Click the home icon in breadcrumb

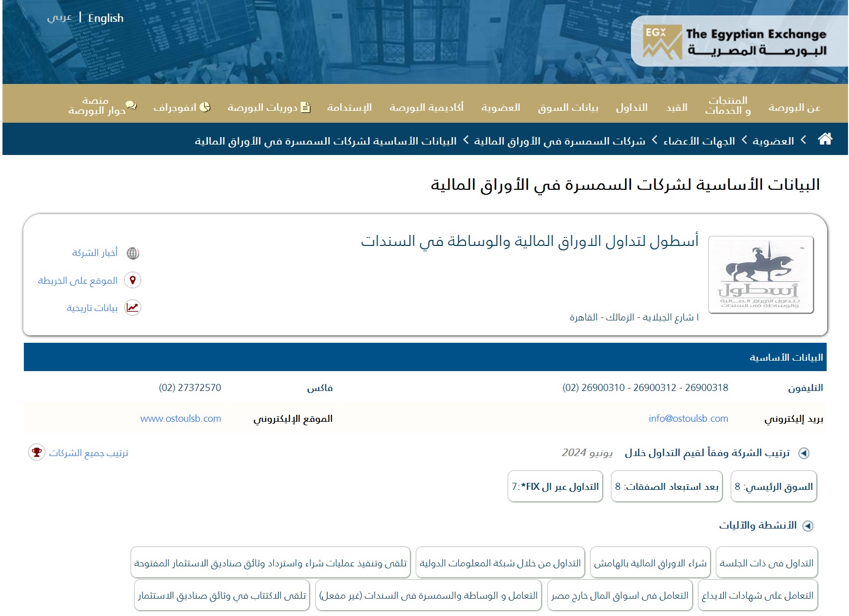tap(825, 139)
